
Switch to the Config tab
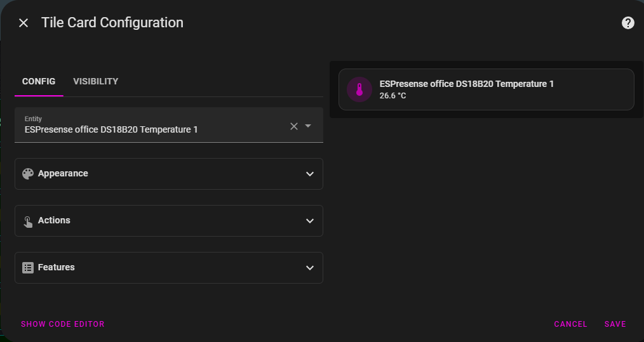tap(39, 81)
